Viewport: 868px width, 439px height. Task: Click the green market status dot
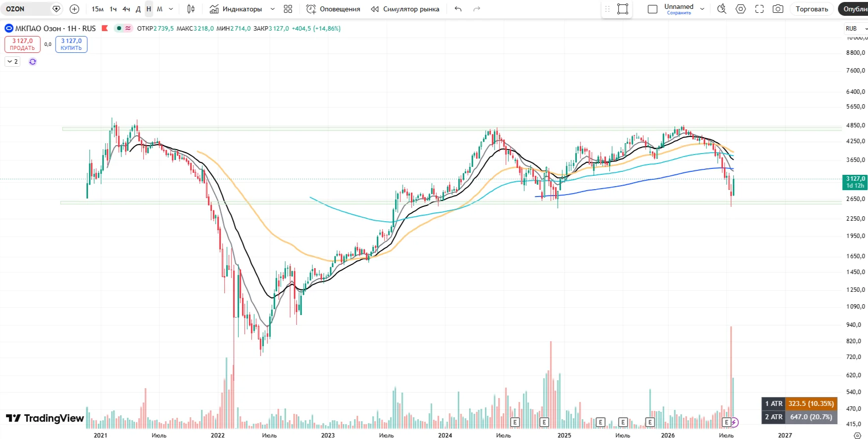(119, 29)
